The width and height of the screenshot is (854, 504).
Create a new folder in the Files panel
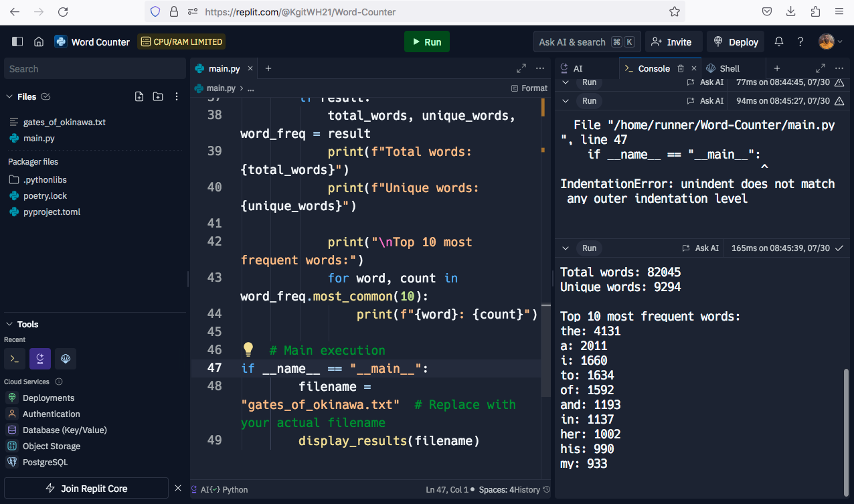[x=157, y=96]
